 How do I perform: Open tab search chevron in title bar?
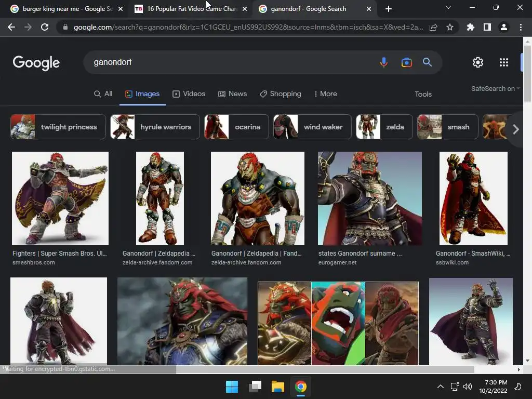[x=448, y=7]
